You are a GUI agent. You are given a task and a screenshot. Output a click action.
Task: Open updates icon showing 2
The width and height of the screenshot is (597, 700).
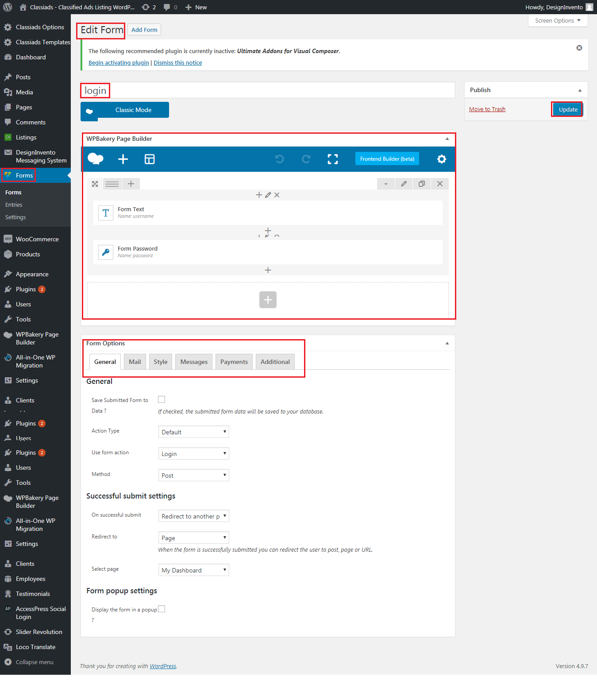(x=149, y=7)
